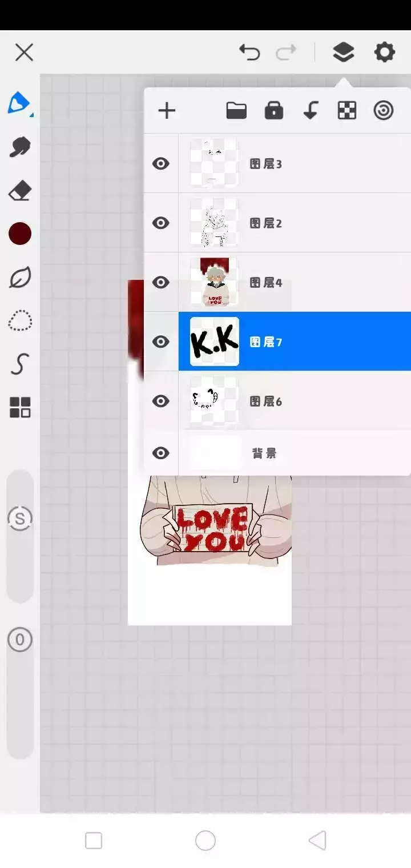Image resolution: width=411 pixels, height=868 pixels.
Task: Select the leaf-shaped fill tool
Action: [20, 278]
